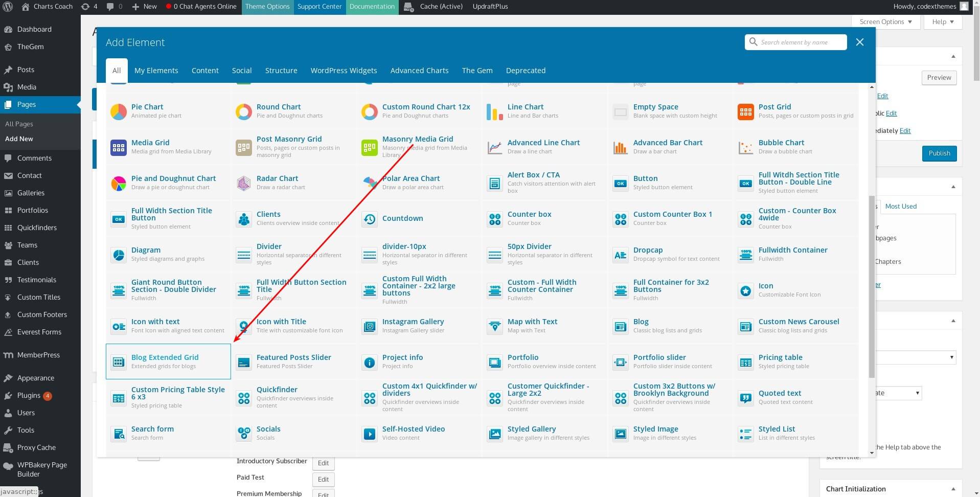This screenshot has width=980, height=497.
Task: Collapse the Chart Initialization panel
Action: tap(953, 489)
